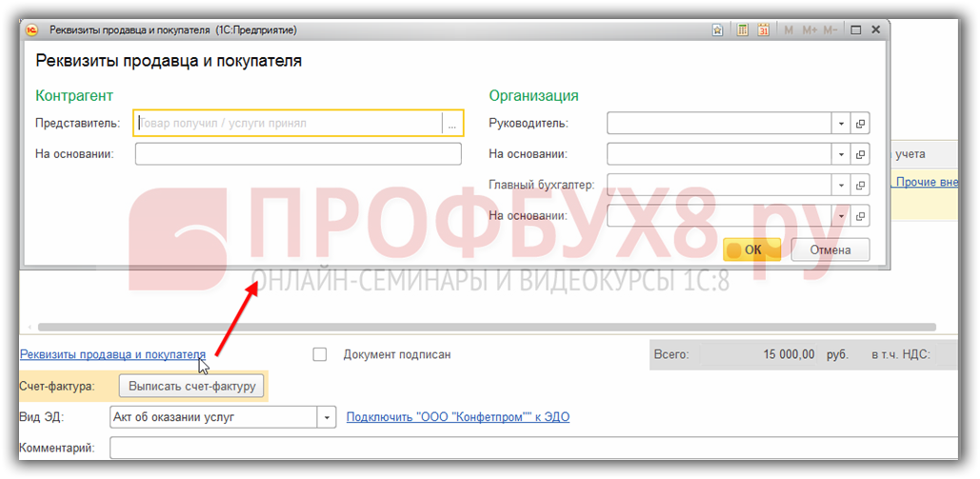This screenshot has width=980, height=479.
Task: Click into the Руководитель field
Action: (719, 124)
